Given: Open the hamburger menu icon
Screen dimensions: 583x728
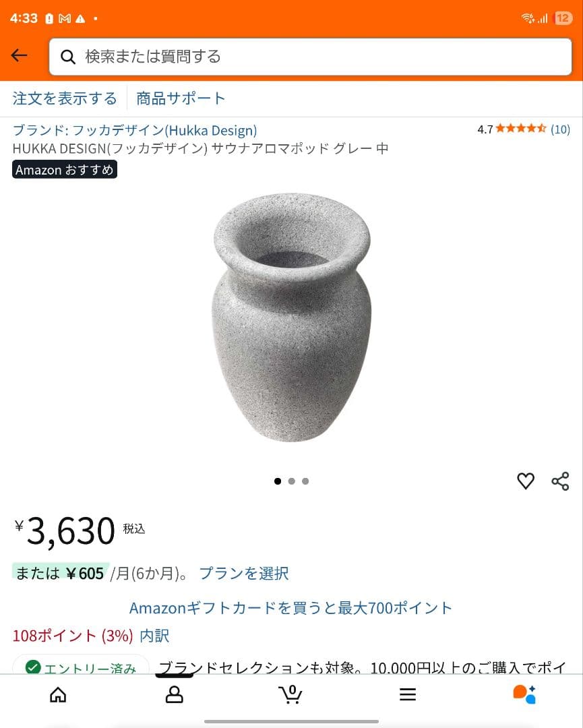Looking at the screenshot, I should pos(408,694).
